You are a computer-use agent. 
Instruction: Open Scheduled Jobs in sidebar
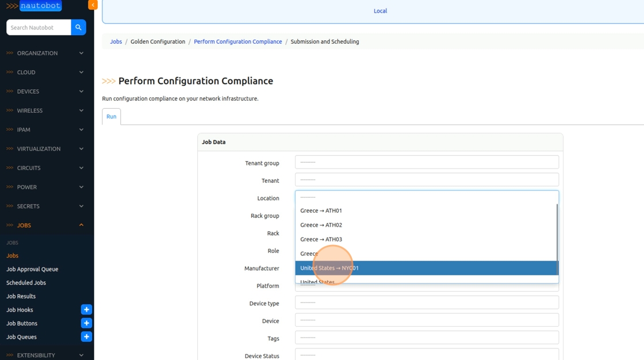coord(26,283)
